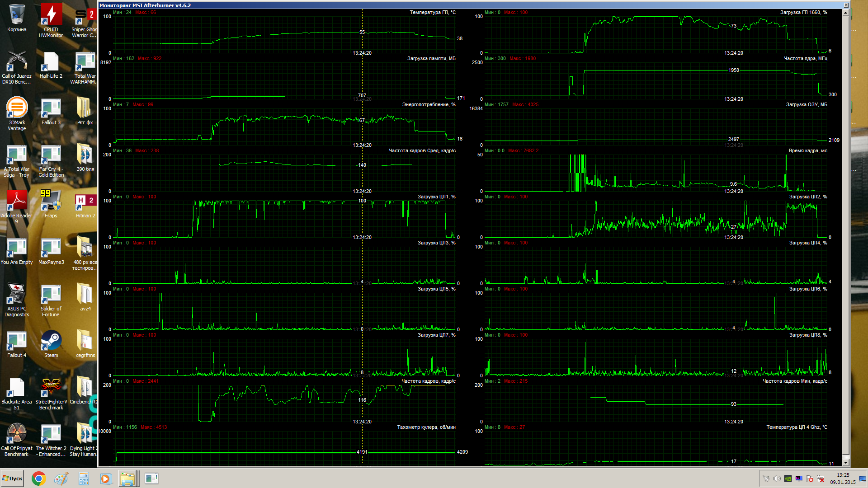Click the calculator icon in the taskbar
The height and width of the screenshot is (488, 868).
pos(84,479)
